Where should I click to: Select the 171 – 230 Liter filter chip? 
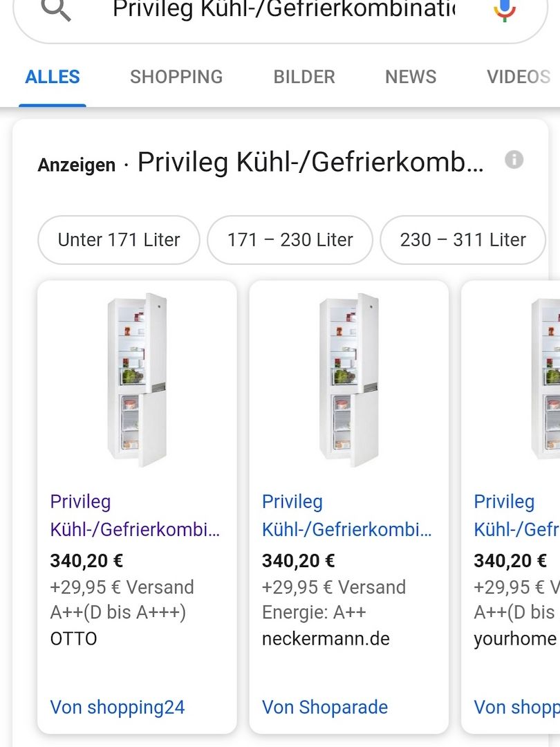[x=289, y=239]
